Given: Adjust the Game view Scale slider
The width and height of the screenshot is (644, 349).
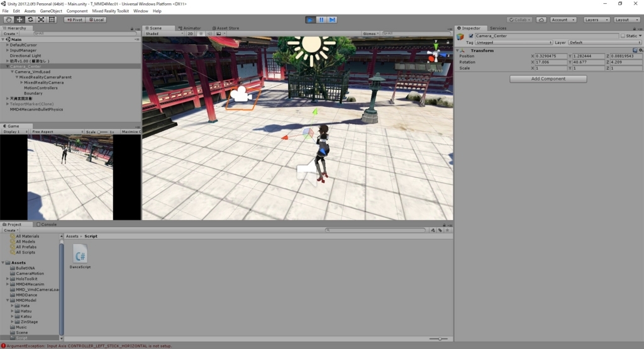Looking at the screenshot, I should 103,132.
